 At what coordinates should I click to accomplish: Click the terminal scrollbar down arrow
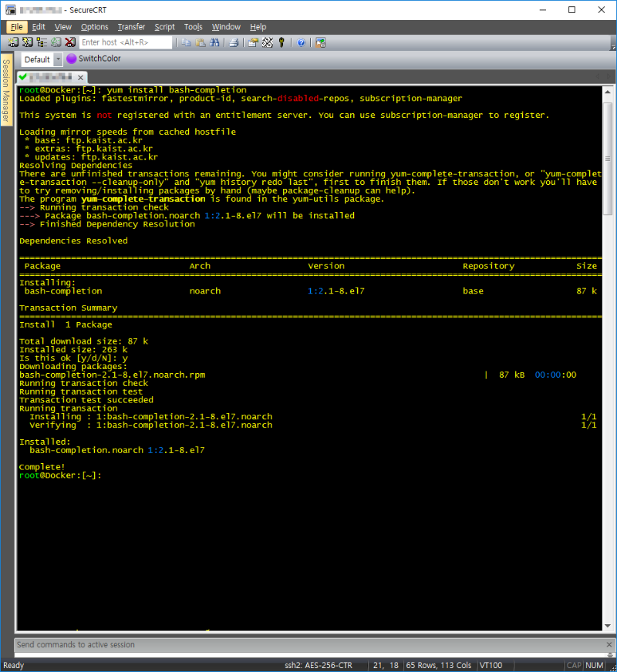pyautogui.click(x=607, y=626)
